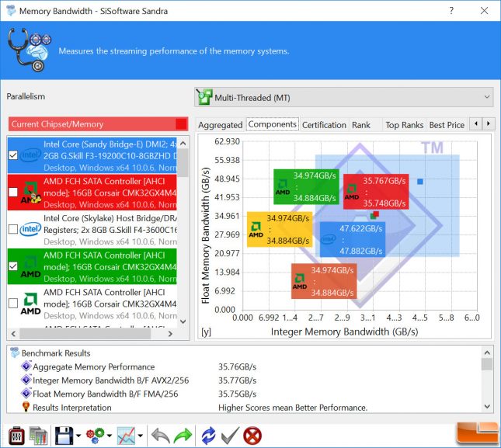Select the Components tab

click(x=272, y=124)
